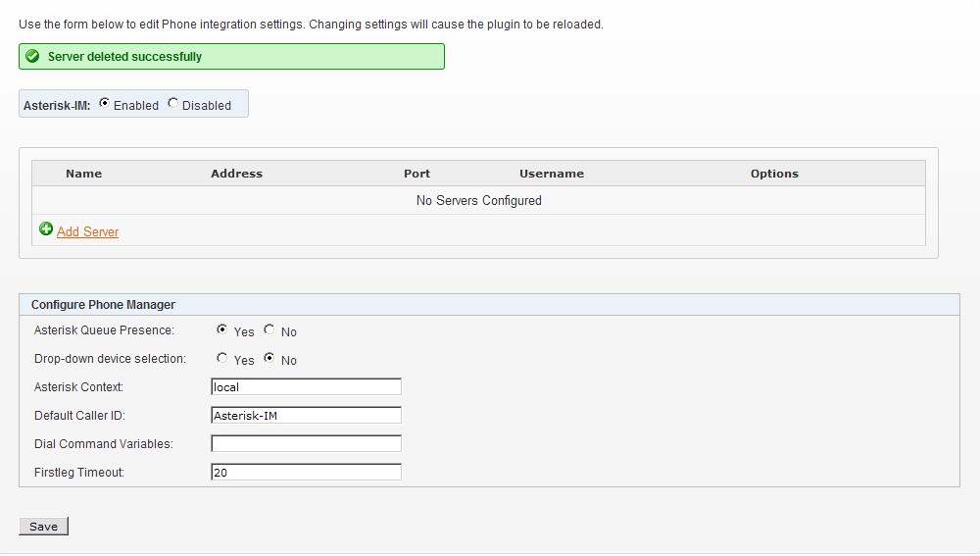980x556 pixels.
Task: Click the Address column header
Action: point(236,174)
